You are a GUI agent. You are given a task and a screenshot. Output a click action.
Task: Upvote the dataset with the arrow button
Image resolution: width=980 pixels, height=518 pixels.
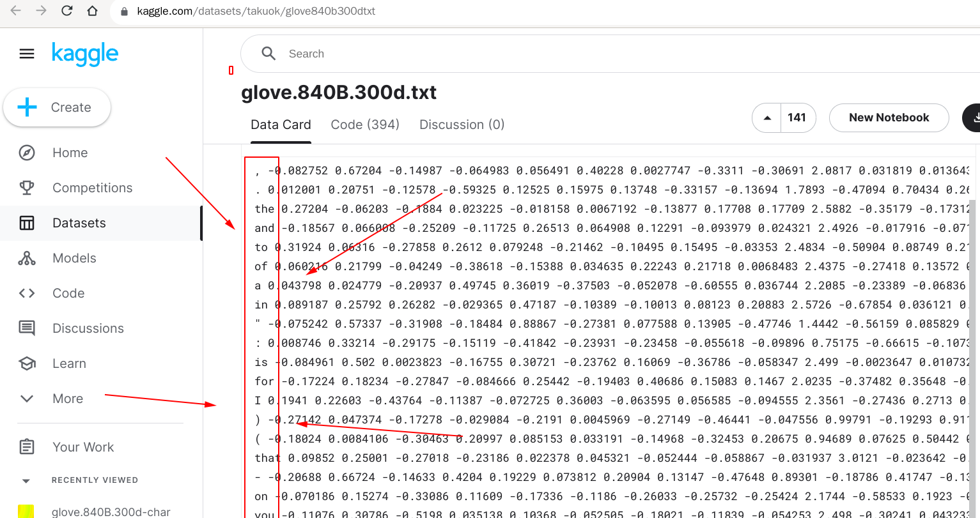767,118
